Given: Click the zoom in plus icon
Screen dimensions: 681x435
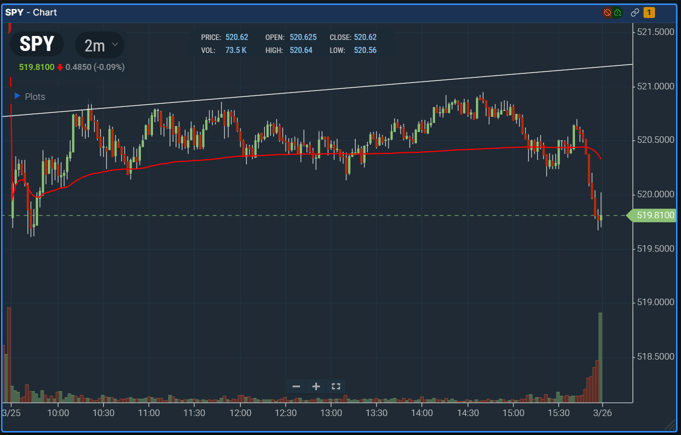Looking at the screenshot, I should pos(316,386).
